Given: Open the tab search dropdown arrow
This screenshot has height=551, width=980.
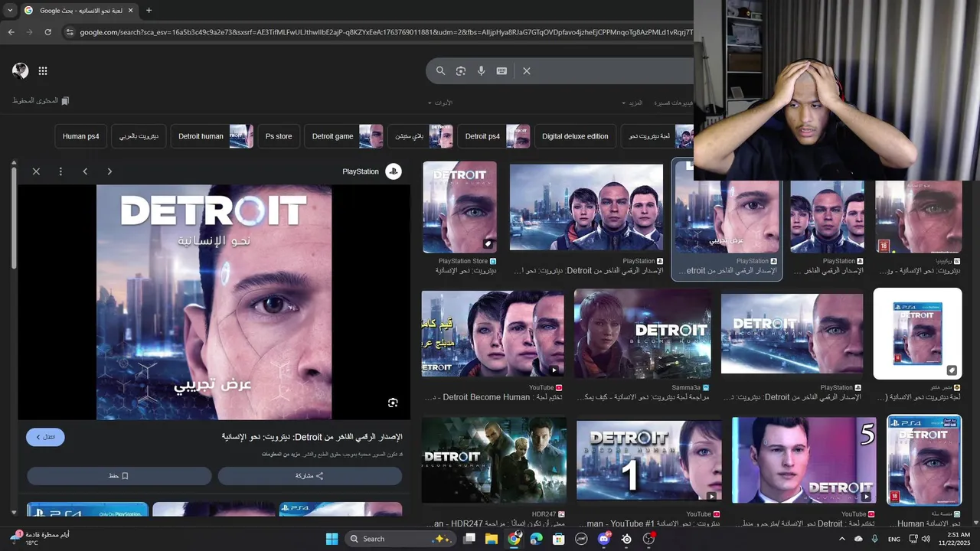Looking at the screenshot, I should (10, 11).
